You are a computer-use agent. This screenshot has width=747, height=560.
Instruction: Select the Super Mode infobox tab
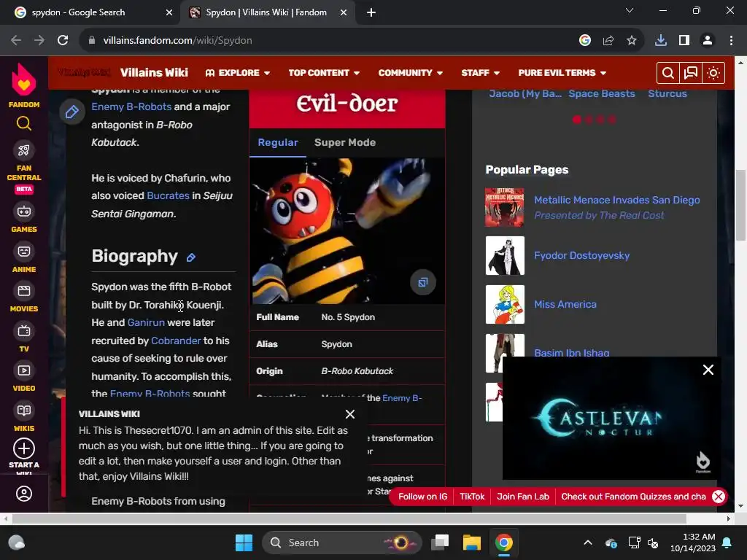click(345, 142)
